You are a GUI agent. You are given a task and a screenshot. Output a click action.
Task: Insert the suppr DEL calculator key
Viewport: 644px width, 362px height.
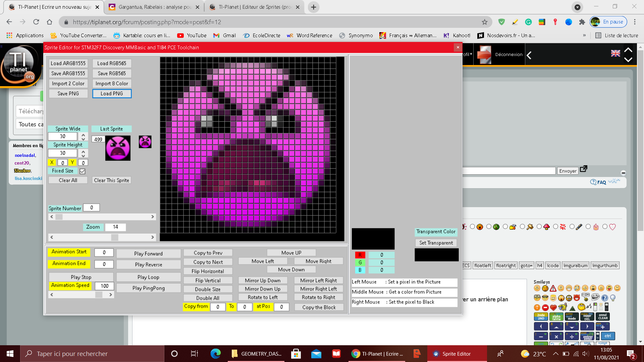click(x=587, y=316)
